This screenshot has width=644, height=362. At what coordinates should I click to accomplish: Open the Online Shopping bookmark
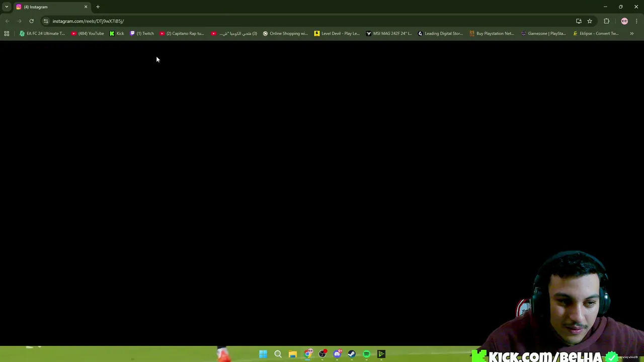pos(285,34)
